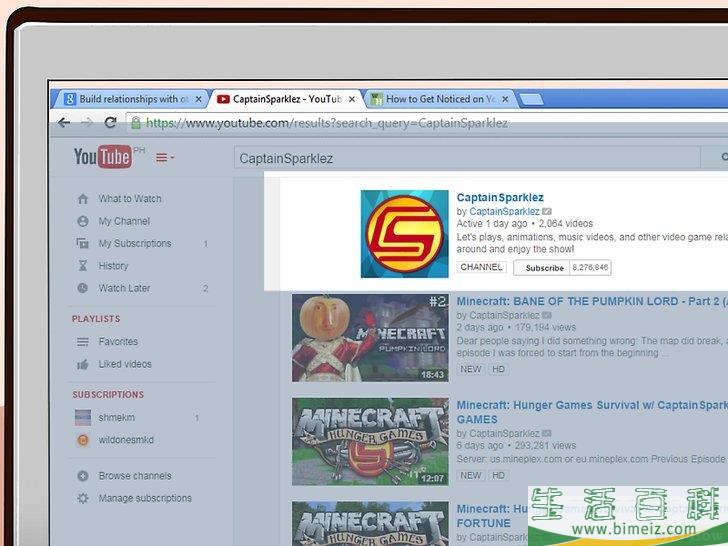Screen dimensions: 728x546
Task: Open the Watch Later list
Action: [x=124, y=288]
